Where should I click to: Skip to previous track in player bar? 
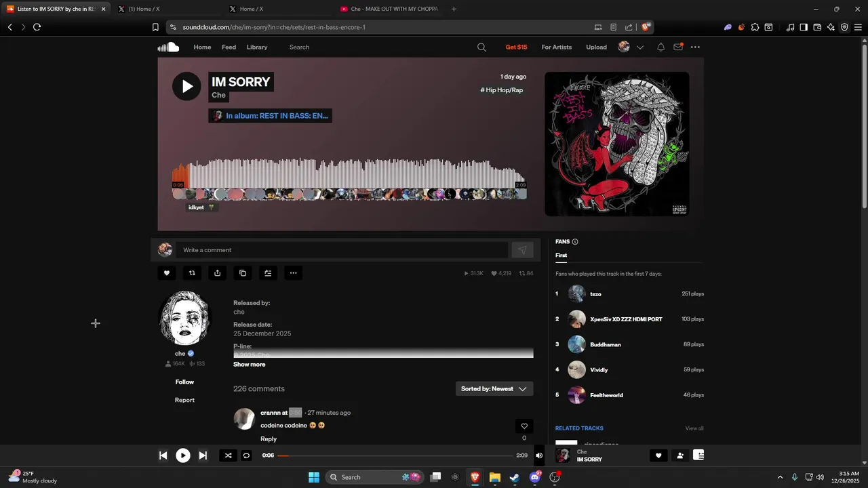tap(163, 455)
